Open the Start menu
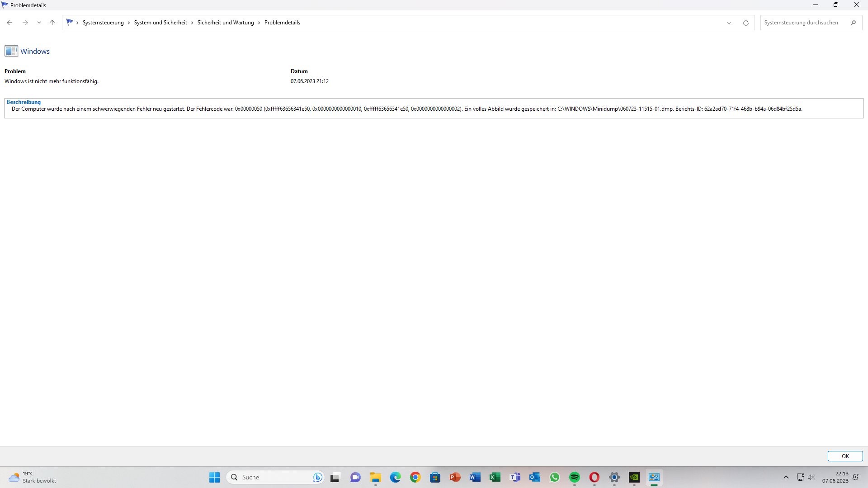868x488 pixels. coord(214,477)
